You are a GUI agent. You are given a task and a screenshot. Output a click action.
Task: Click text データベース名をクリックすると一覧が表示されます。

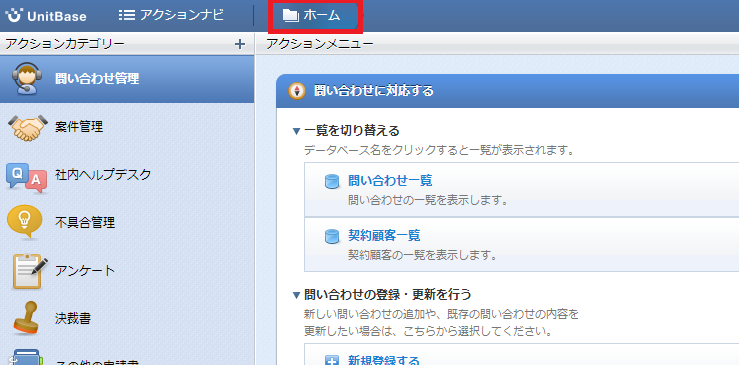click(439, 151)
